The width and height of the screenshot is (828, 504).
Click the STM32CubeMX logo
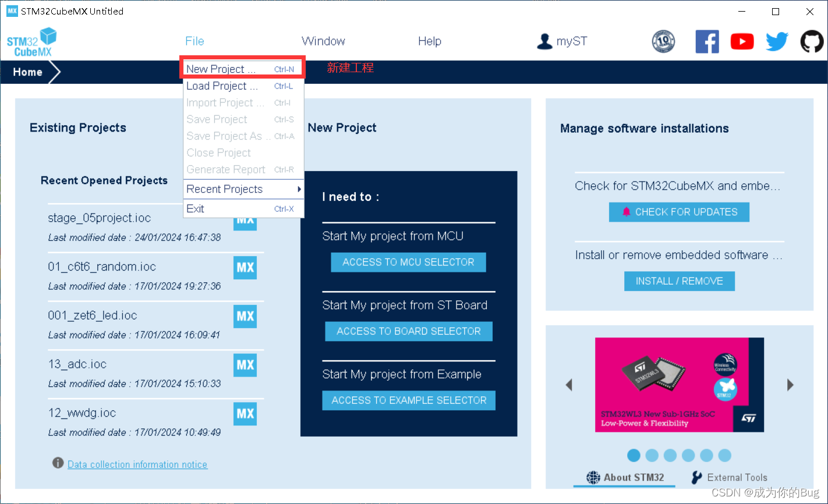click(31, 42)
